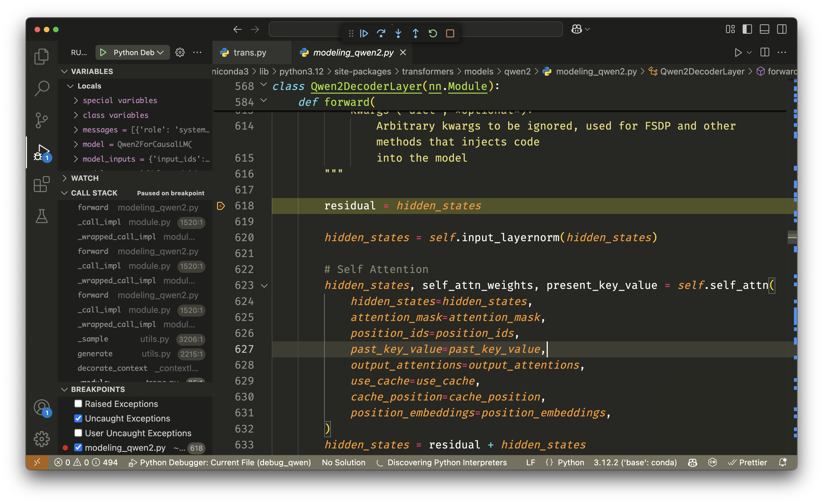Customize layout icon in title bar

731,29
